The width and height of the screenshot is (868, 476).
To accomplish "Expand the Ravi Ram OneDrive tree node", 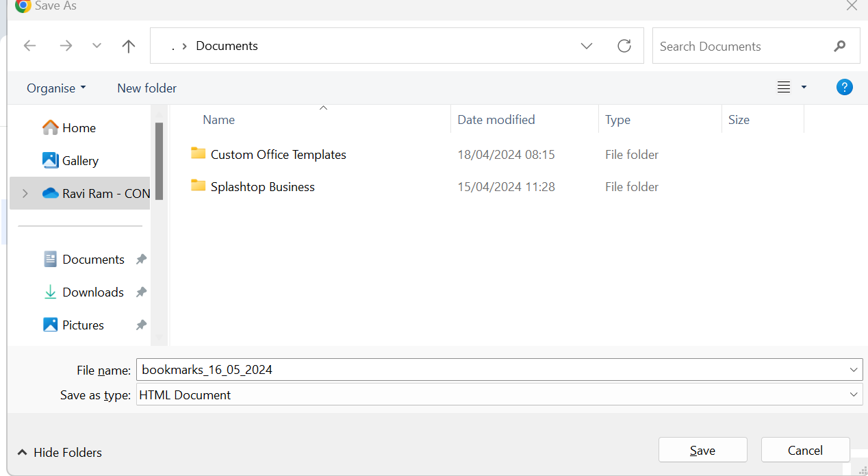I will (x=25, y=194).
